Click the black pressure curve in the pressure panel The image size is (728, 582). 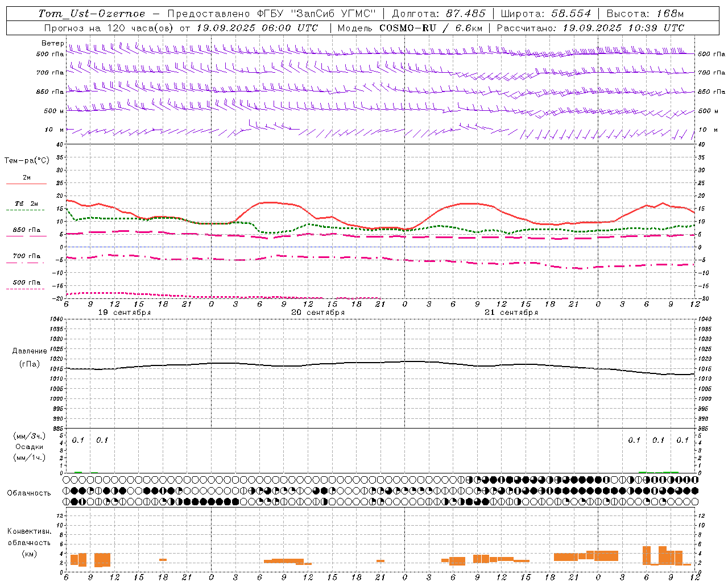pyautogui.click(x=380, y=363)
